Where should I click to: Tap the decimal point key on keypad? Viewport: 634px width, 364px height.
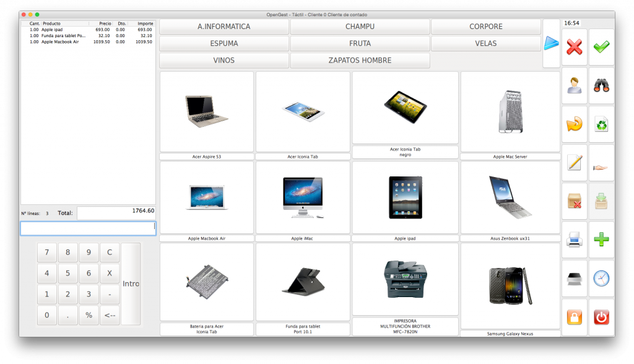coord(67,316)
